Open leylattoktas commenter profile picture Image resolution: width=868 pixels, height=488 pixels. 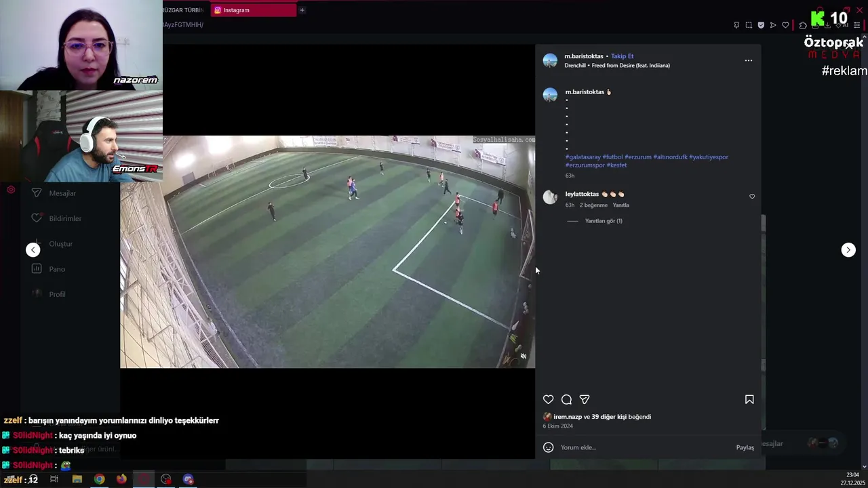pos(550,197)
